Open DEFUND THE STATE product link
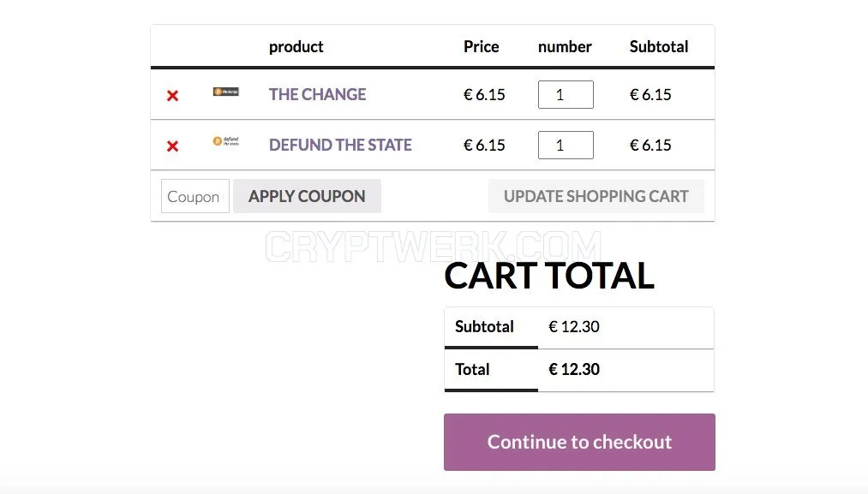The height and width of the screenshot is (494, 868). [x=340, y=145]
